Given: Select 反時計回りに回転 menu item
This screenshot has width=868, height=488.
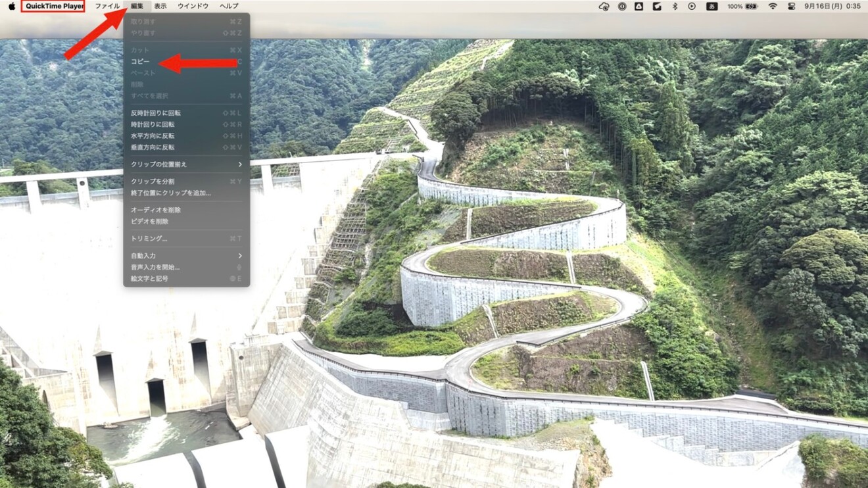Looking at the screenshot, I should (x=187, y=113).
